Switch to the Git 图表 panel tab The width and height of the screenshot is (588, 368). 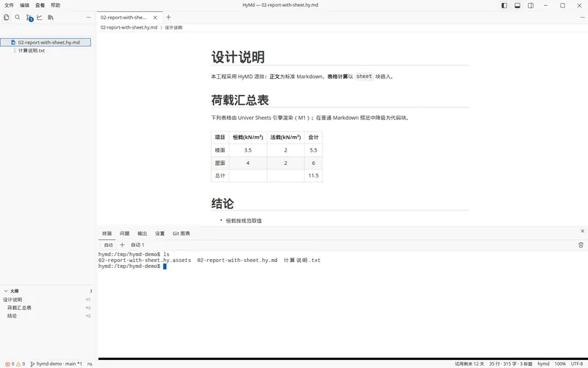(x=181, y=233)
